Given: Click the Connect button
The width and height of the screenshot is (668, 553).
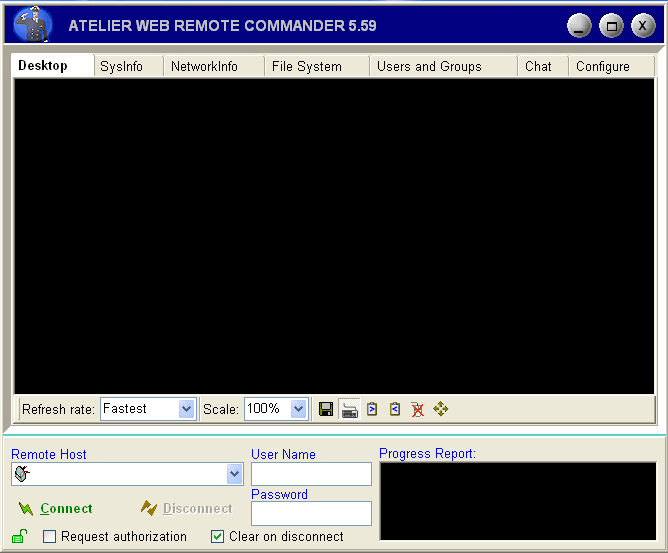Looking at the screenshot, I should point(55,508).
